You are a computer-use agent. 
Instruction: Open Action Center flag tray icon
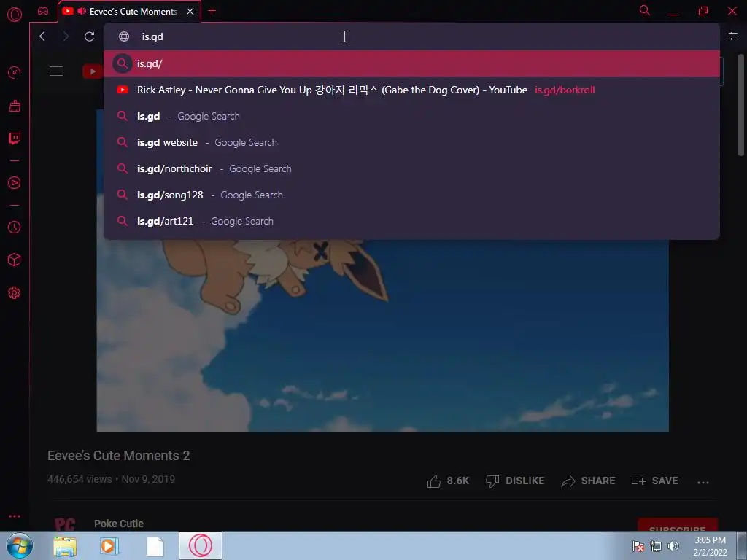638,546
